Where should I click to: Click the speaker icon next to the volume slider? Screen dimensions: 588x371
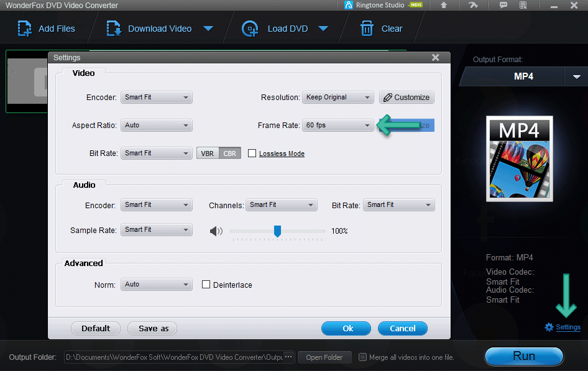(x=216, y=231)
